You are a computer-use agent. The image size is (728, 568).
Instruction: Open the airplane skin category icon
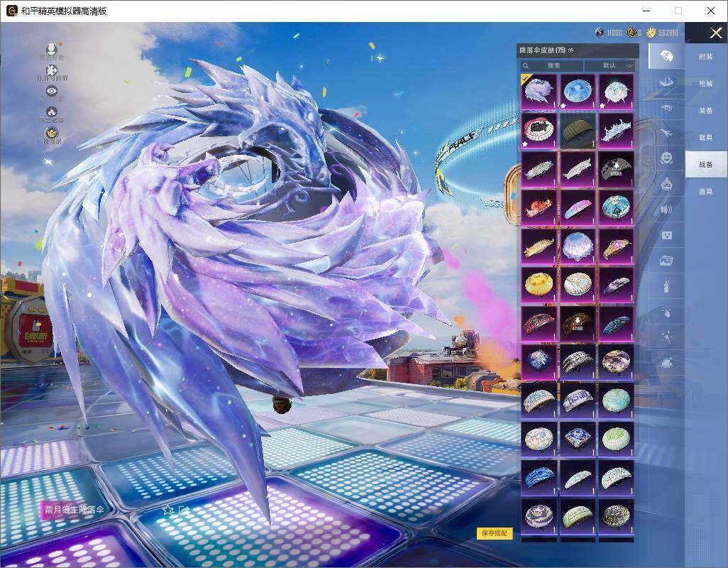click(666, 133)
